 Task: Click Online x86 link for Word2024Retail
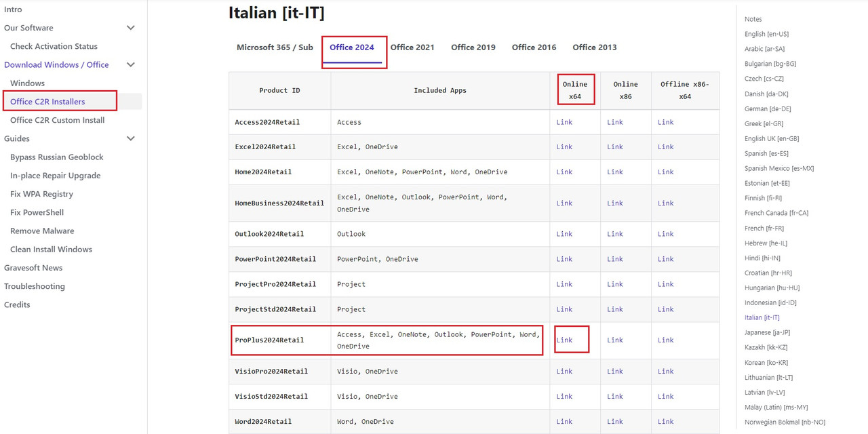[x=615, y=422]
